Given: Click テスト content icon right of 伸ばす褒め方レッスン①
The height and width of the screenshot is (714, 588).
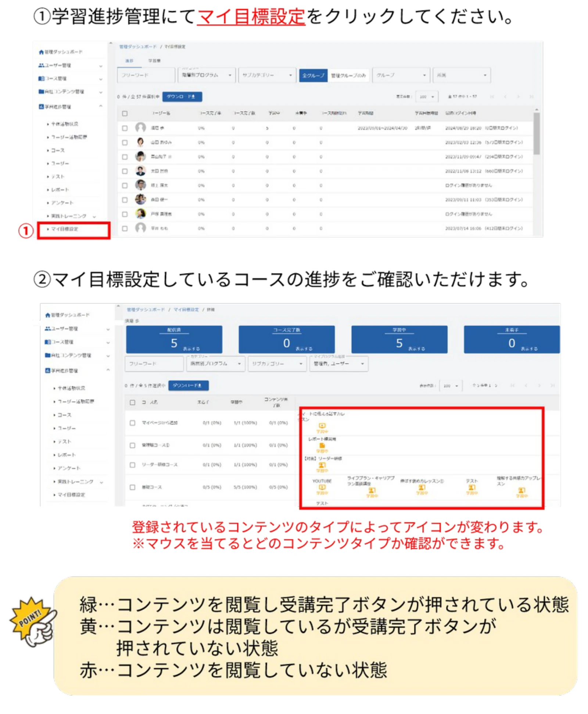Looking at the screenshot, I should pos(472,488).
